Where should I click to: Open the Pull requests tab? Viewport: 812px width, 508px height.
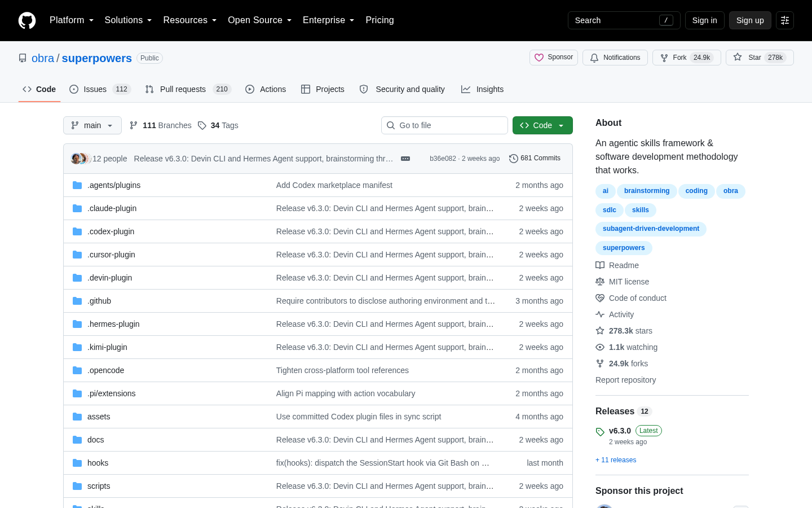[188, 89]
